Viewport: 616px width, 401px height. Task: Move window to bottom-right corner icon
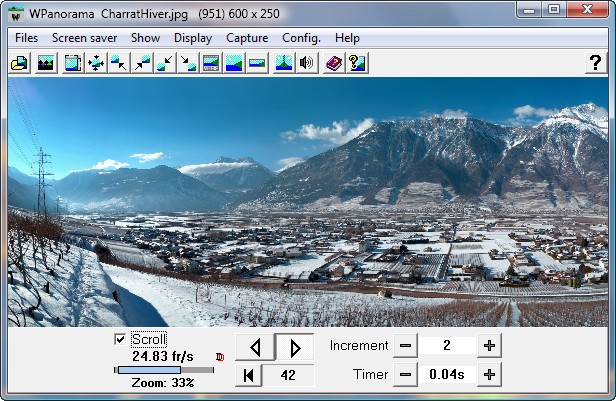point(188,63)
